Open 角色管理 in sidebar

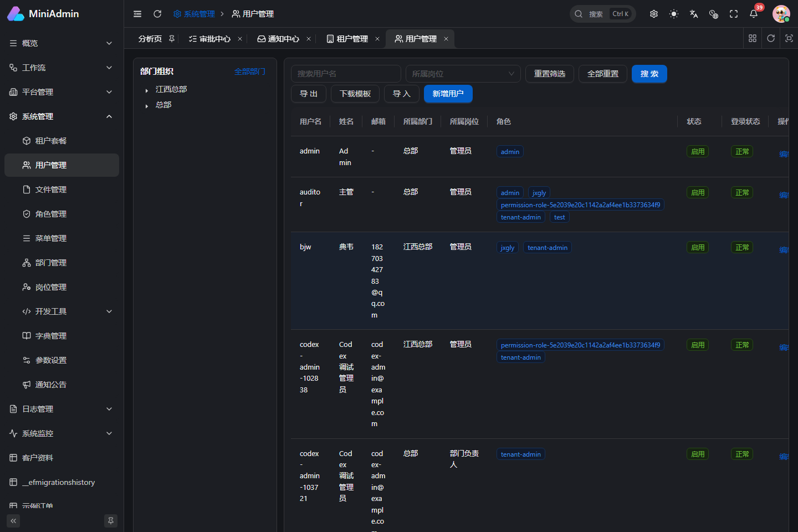[62, 214]
